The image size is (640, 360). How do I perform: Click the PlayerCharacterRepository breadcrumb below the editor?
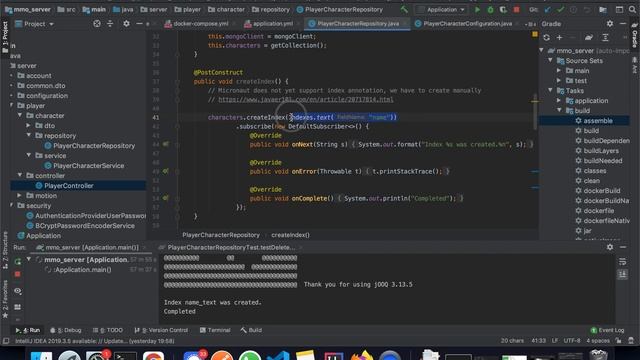(221, 235)
